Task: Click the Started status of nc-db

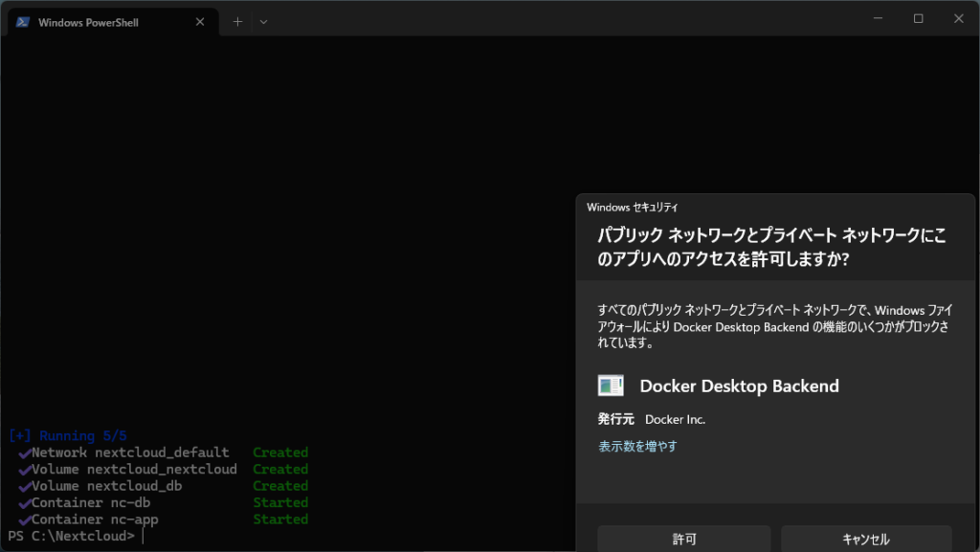Action: (280, 503)
